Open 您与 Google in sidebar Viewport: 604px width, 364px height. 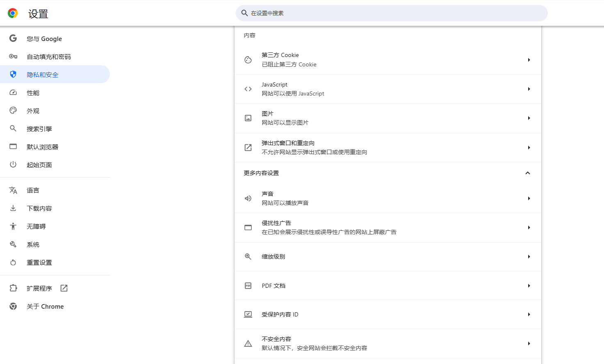[x=55, y=39]
